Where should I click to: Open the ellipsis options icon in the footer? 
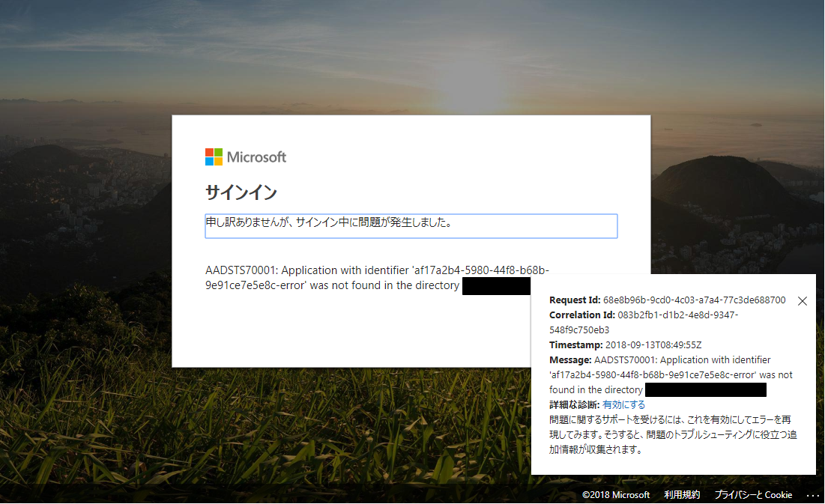click(814, 495)
